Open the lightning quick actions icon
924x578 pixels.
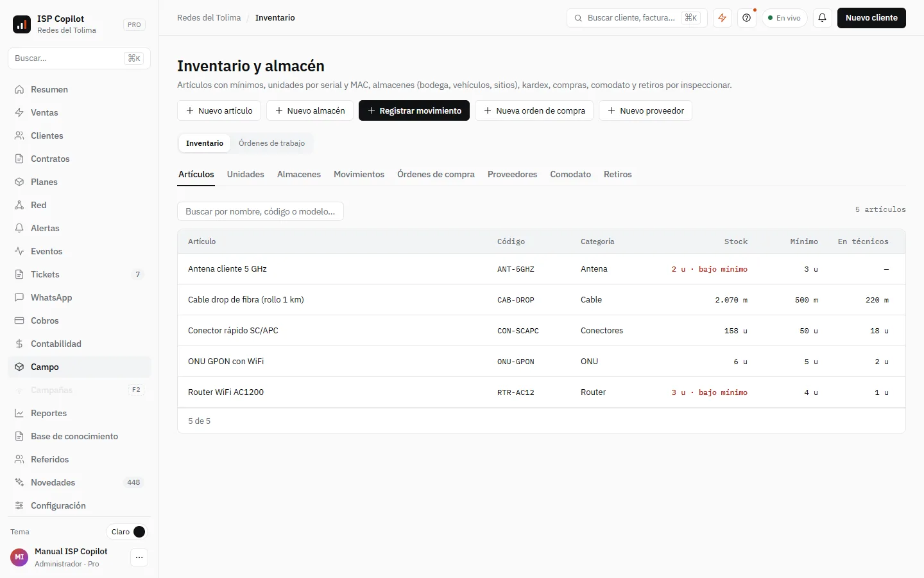tap(723, 18)
